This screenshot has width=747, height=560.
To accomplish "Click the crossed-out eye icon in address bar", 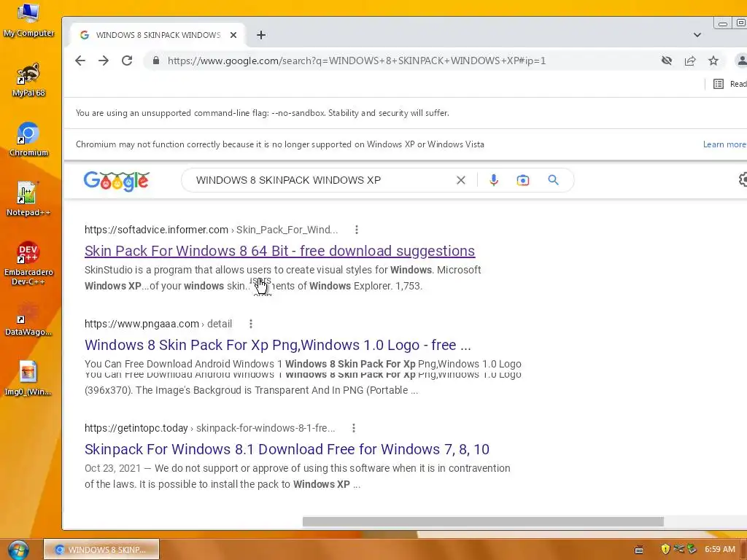I will pyautogui.click(x=667, y=61).
